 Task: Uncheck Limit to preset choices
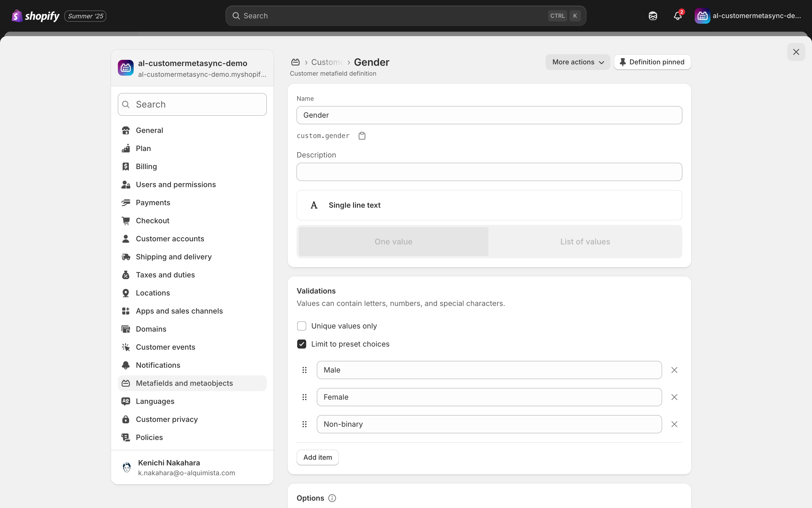point(301,344)
